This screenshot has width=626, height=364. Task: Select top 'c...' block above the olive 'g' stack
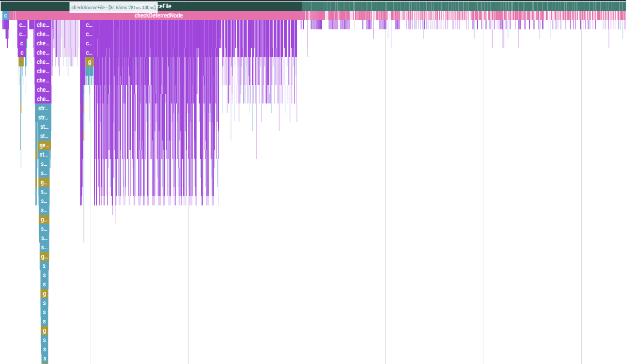pos(89,25)
